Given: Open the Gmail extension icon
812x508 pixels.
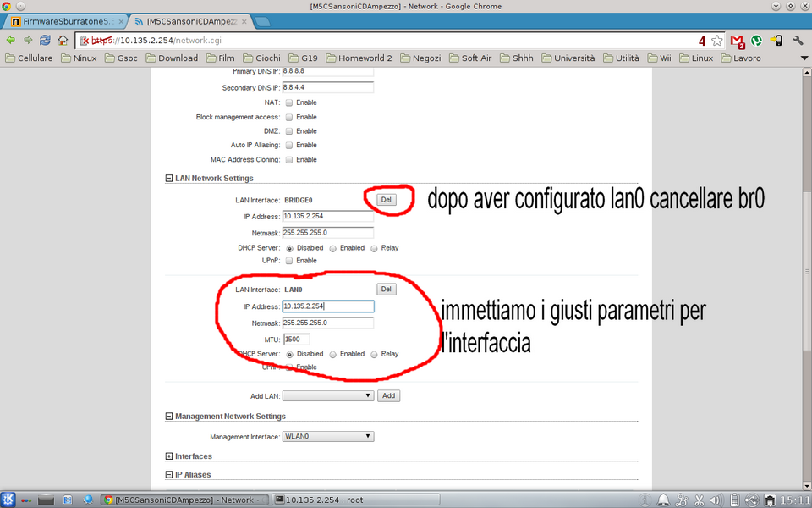Looking at the screenshot, I should pyautogui.click(x=737, y=40).
